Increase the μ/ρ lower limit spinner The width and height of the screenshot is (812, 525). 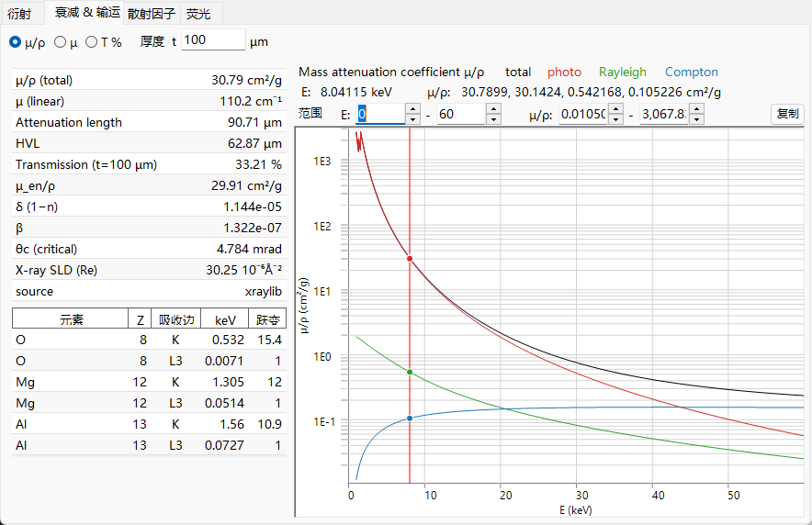pyautogui.click(x=615, y=109)
